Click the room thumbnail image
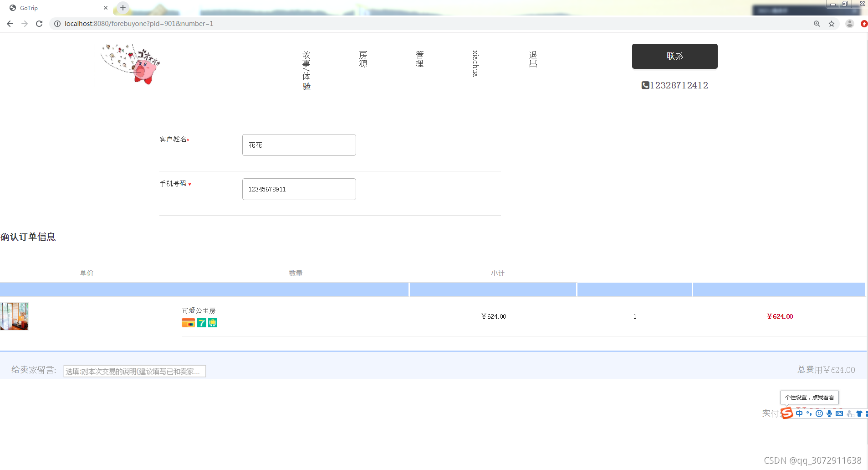This screenshot has width=868, height=470. (x=14, y=316)
